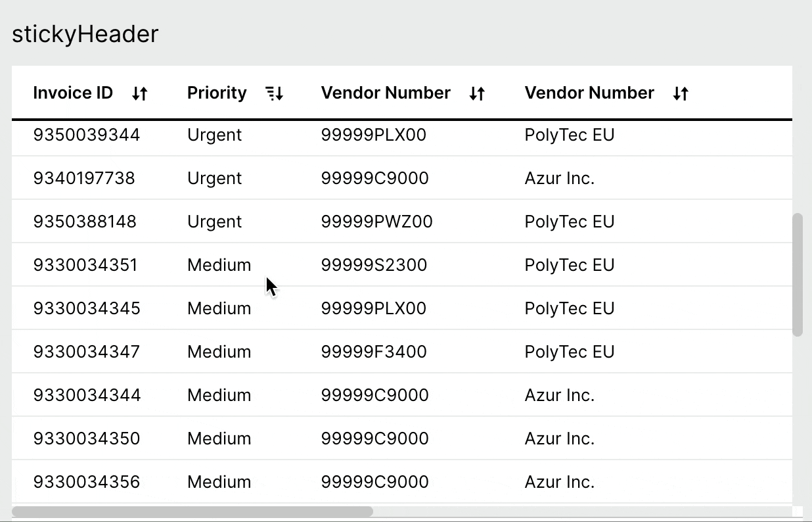Select invoice 9330034350 row
This screenshot has height=522, width=812.
pos(402,439)
